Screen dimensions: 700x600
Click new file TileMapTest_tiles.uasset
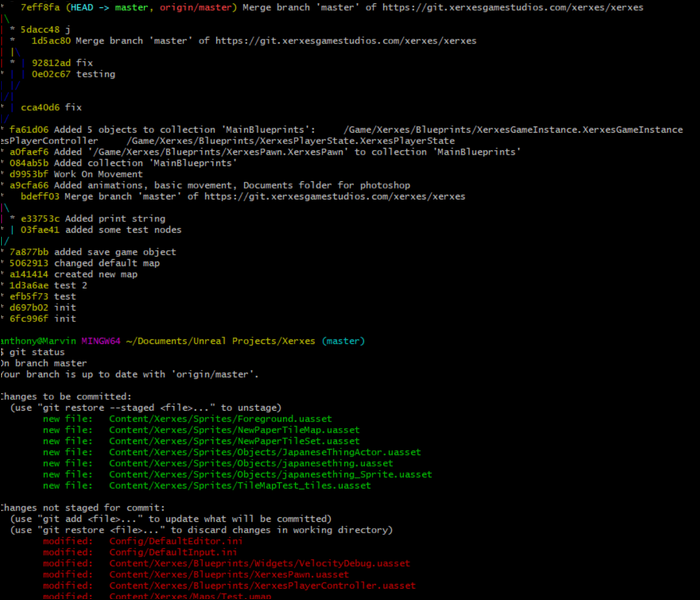click(207, 486)
